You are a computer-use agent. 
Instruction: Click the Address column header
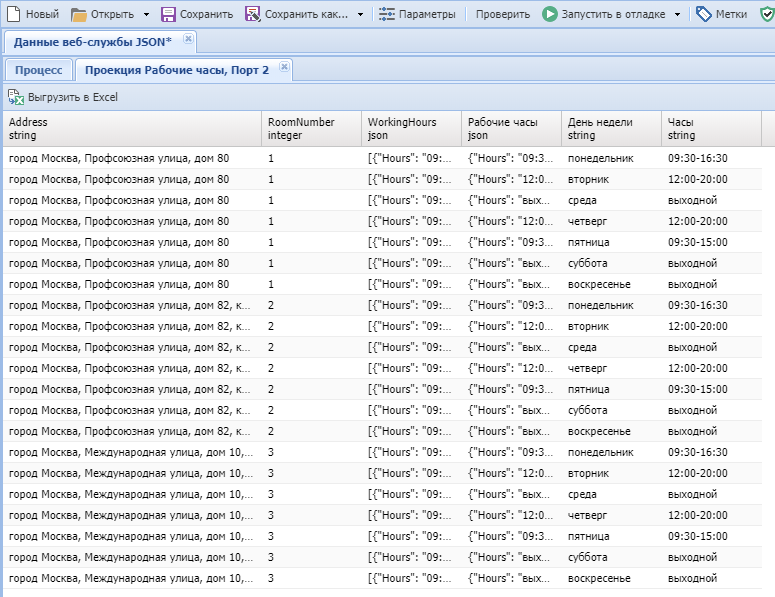tap(132, 128)
